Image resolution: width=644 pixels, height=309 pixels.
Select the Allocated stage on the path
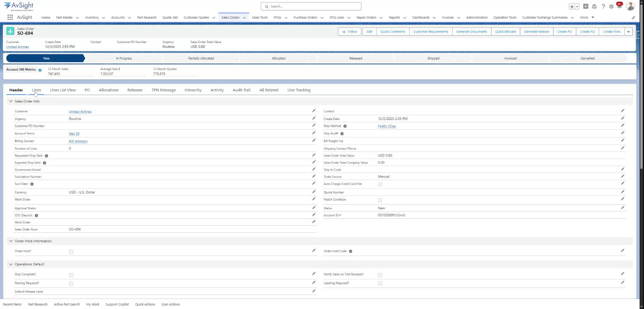click(x=278, y=58)
